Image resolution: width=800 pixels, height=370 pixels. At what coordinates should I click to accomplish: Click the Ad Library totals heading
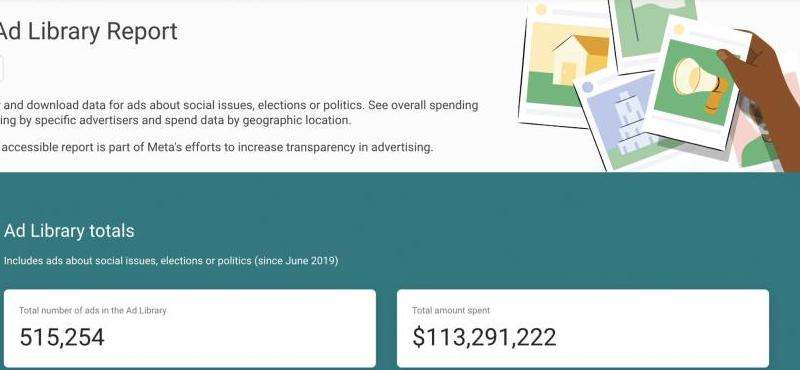pos(69,231)
